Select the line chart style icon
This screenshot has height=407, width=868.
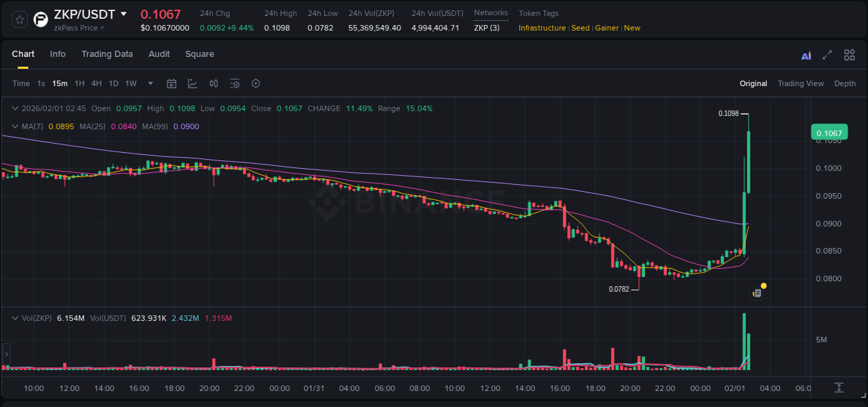tap(192, 83)
